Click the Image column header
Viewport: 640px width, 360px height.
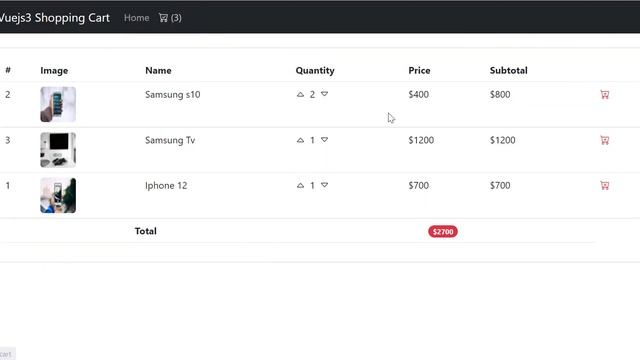point(54,71)
